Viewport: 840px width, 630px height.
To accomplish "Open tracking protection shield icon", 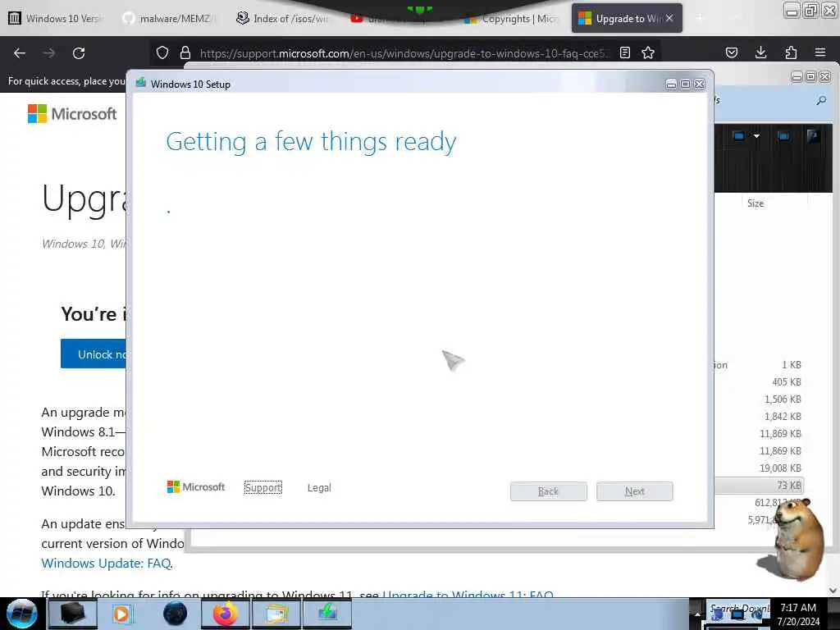I will [162, 52].
